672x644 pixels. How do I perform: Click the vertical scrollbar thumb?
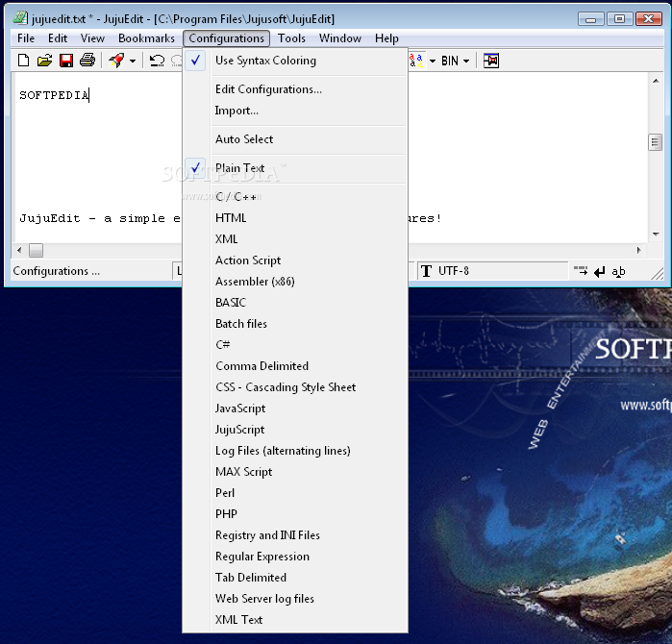point(655,142)
